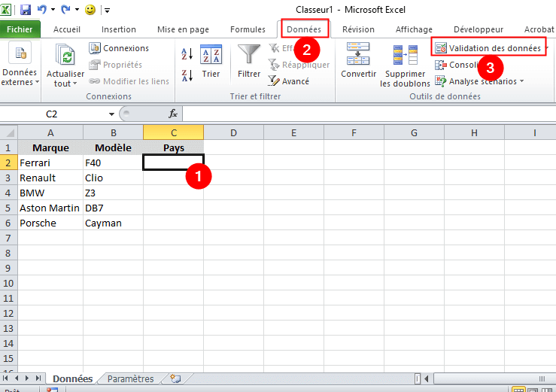Image resolution: width=556 pixels, height=392 pixels.
Task: Switch to the Données ribbon tab
Action: click(x=304, y=29)
